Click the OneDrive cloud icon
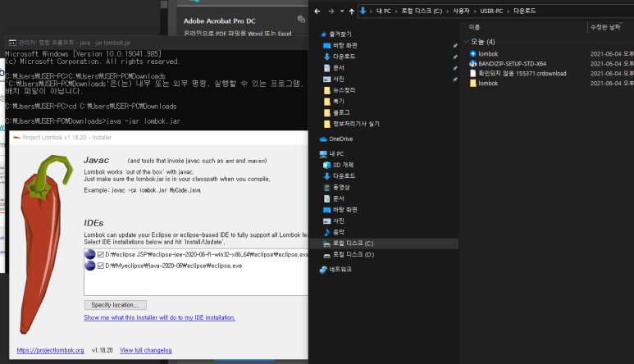 pyautogui.click(x=323, y=139)
